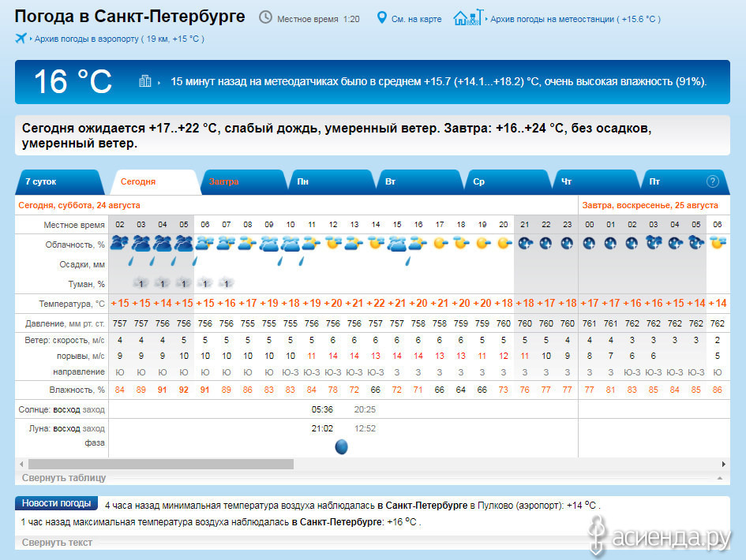Click the 16 °C current temperature
The width and height of the screenshot is (746, 560).
point(73,82)
